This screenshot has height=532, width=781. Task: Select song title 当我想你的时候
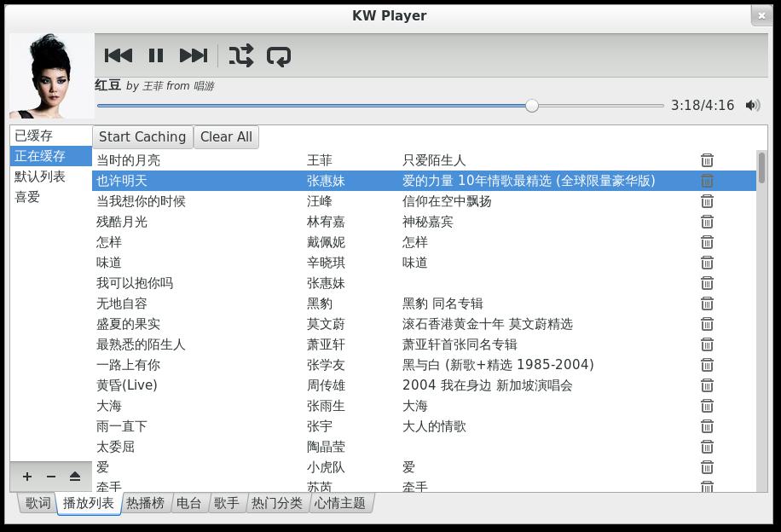141,201
